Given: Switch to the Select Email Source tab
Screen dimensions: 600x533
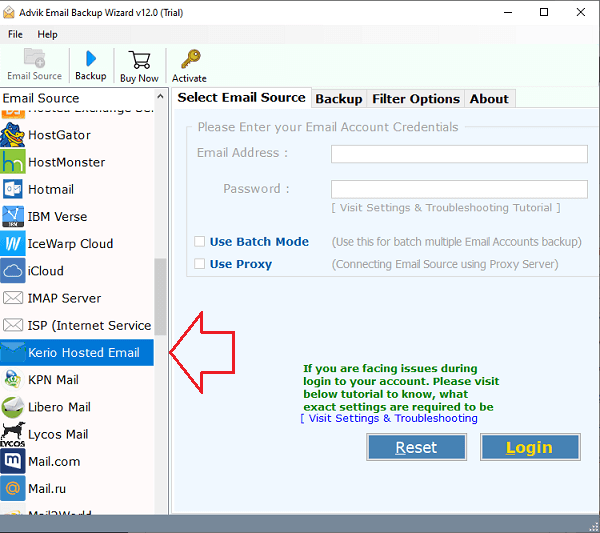Looking at the screenshot, I should [x=241, y=98].
